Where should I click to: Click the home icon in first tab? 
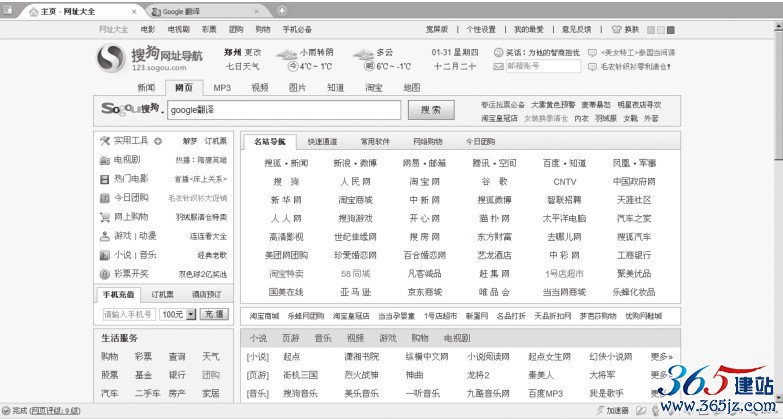point(34,11)
